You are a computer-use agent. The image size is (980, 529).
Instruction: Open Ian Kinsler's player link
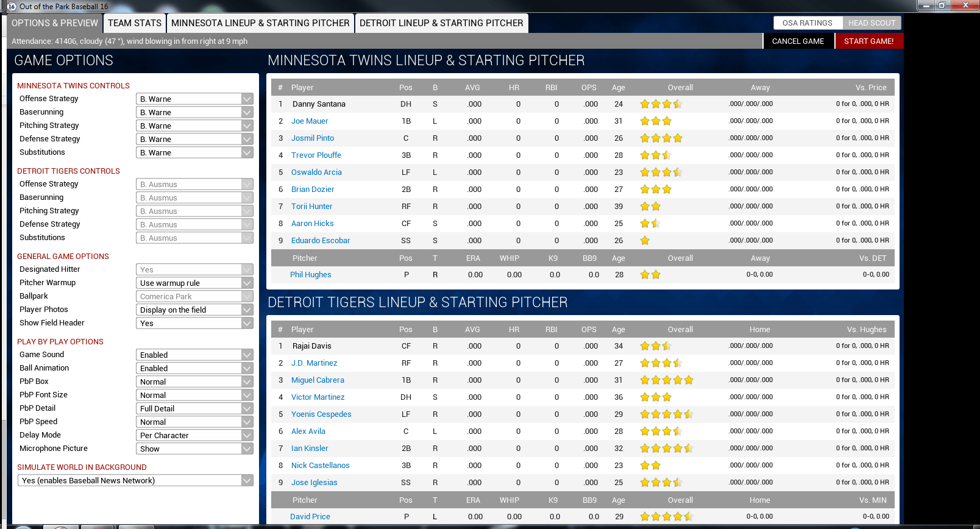click(310, 449)
